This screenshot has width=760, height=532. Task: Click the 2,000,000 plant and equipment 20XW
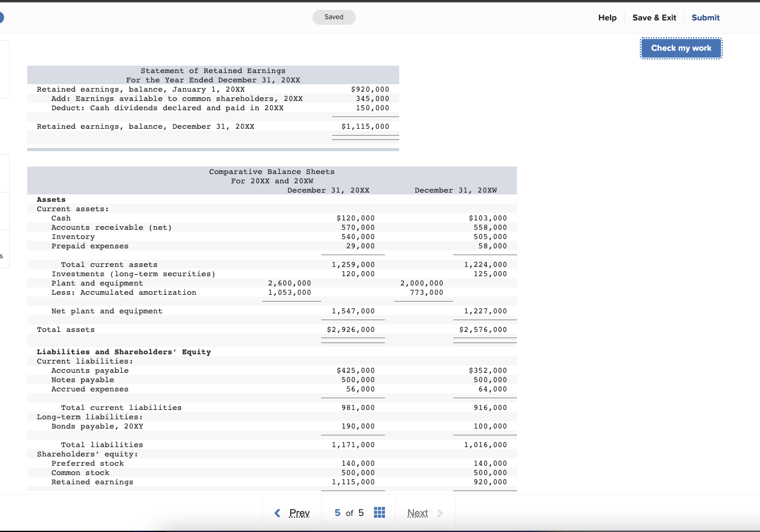[x=422, y=283]
